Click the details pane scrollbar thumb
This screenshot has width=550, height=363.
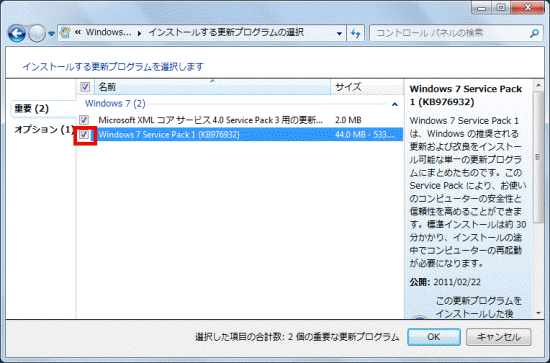tap(538, 157)
